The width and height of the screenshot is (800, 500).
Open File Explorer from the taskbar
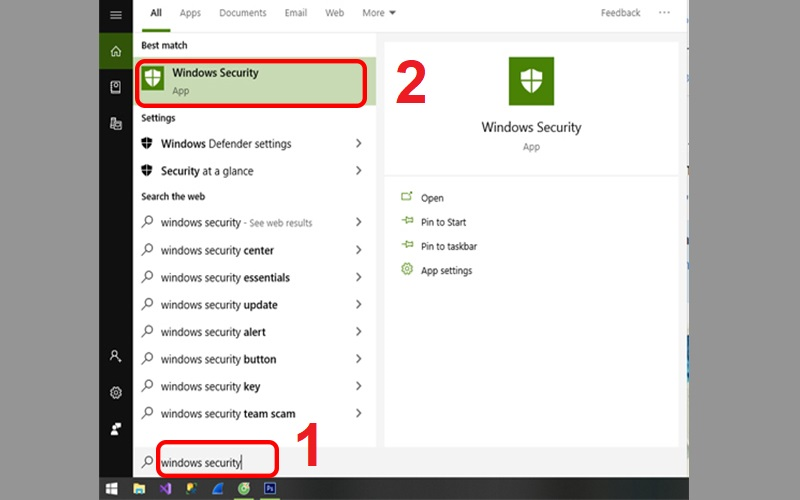click(x=140, y=489)
